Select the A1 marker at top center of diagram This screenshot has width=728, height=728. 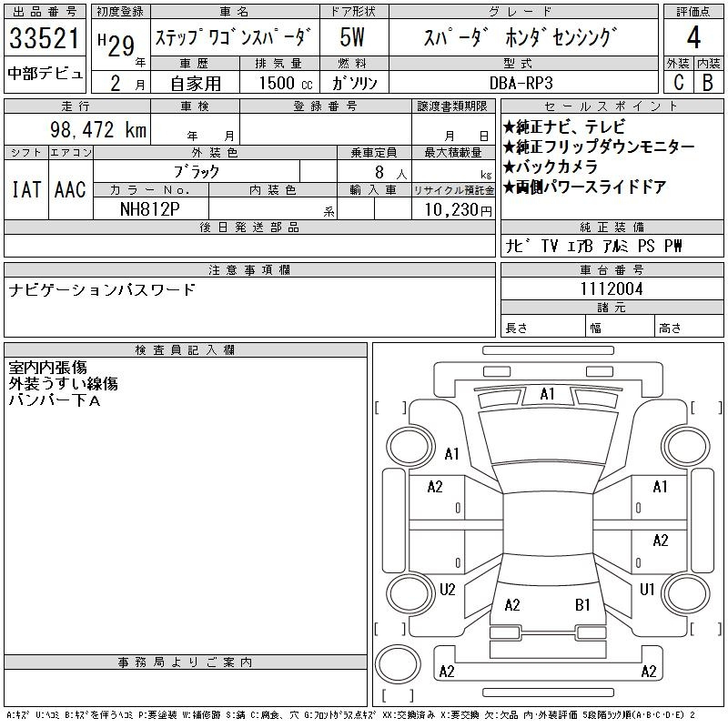coord(547,394)
